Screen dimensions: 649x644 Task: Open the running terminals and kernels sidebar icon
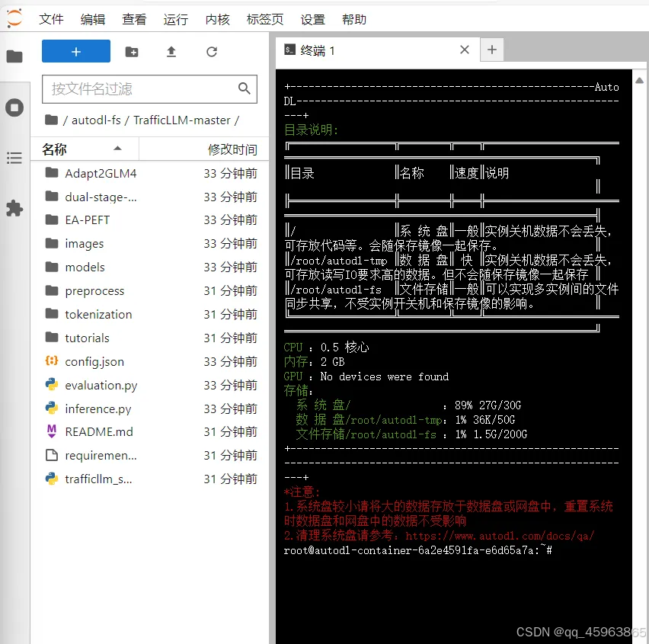click(x=14, y=107)
